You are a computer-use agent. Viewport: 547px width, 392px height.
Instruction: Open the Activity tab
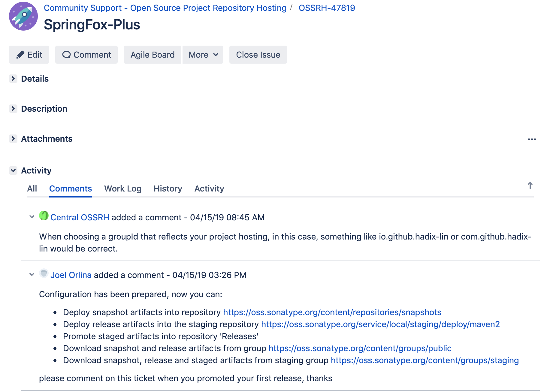coord(209,188)
